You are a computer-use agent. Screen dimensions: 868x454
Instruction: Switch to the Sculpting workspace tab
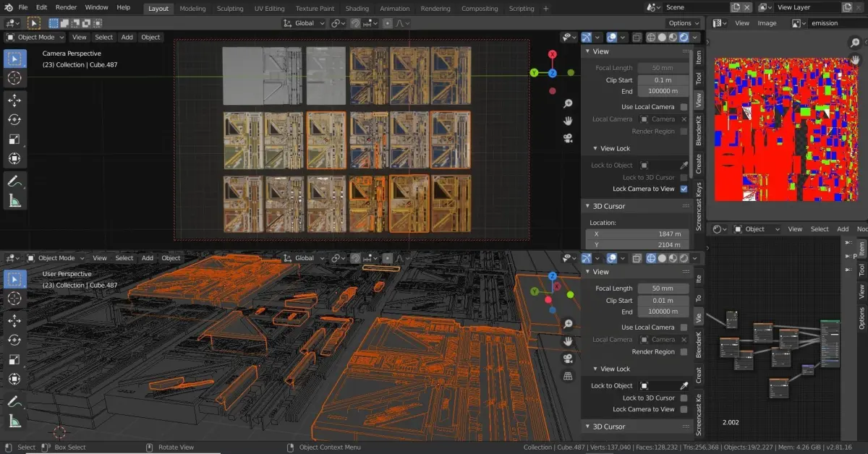pos(230,9)
